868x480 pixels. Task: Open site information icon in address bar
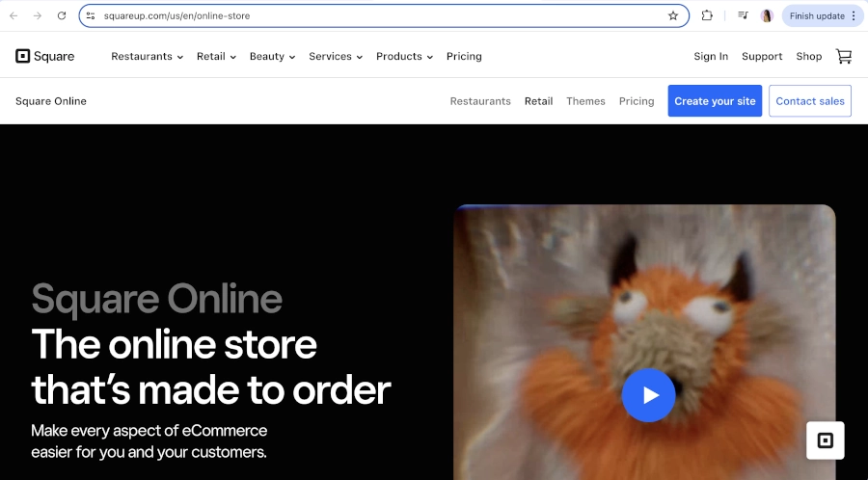(x=91, y=15)
